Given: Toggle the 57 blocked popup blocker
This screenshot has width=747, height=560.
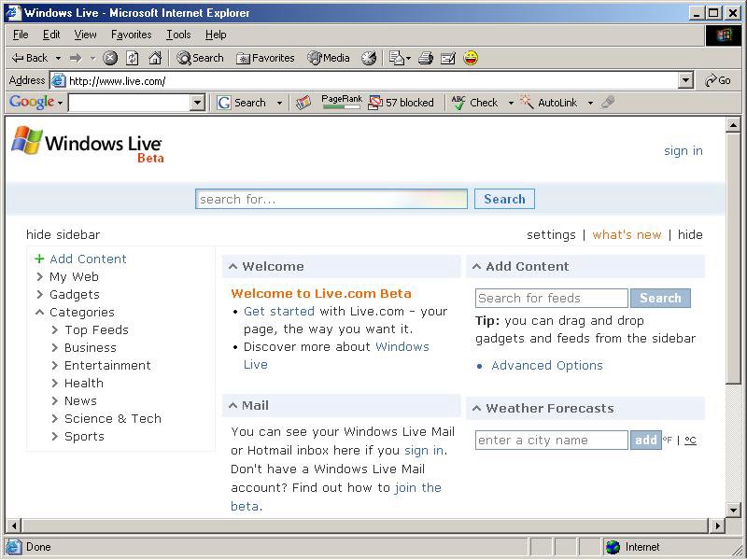Looking at the screenshot, I should [402, 103].
